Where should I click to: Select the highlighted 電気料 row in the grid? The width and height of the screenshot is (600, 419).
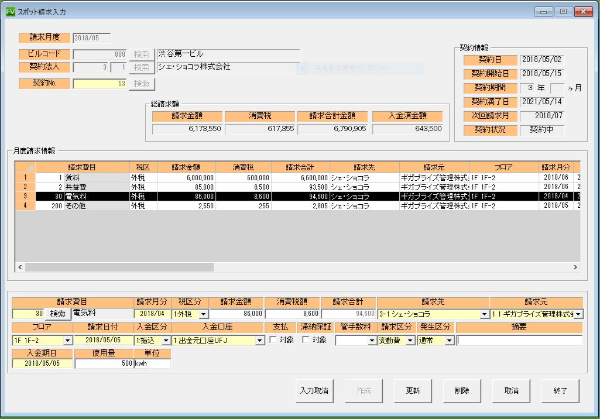coord(298,196)
